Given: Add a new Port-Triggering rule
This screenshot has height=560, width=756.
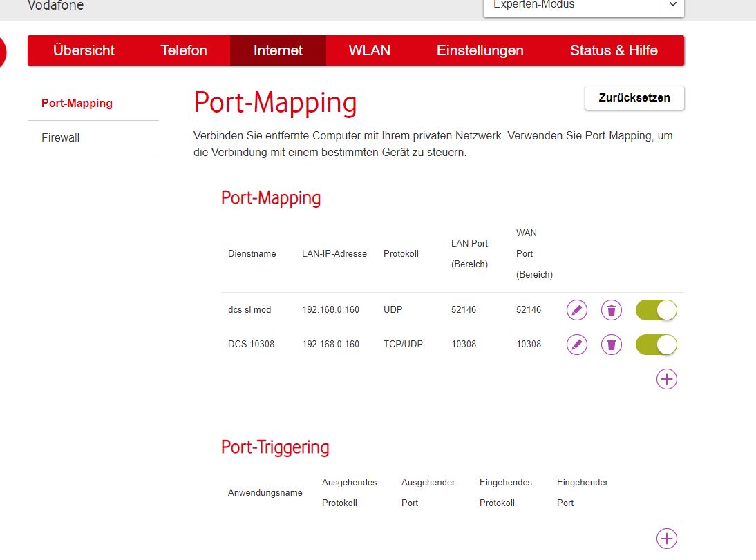Looking at the screenshot, I should 667,539.
